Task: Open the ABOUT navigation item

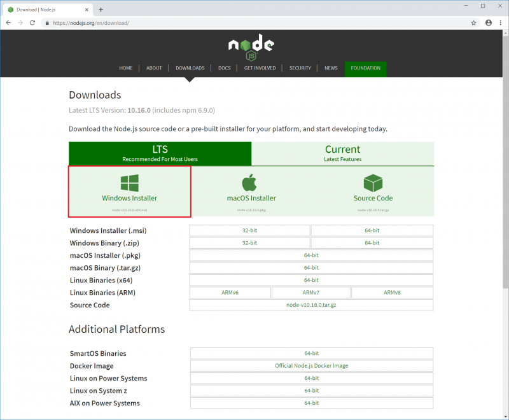Action: pyautogui.click(x=154, y=68)
